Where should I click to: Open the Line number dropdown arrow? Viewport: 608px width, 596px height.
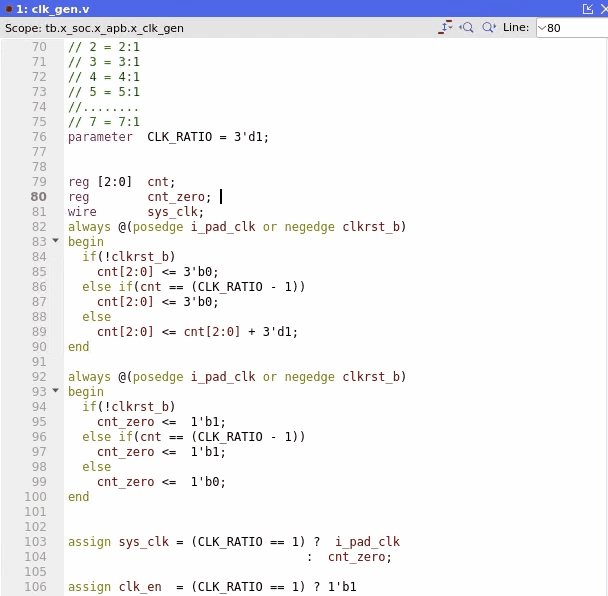tap(542, 28)
